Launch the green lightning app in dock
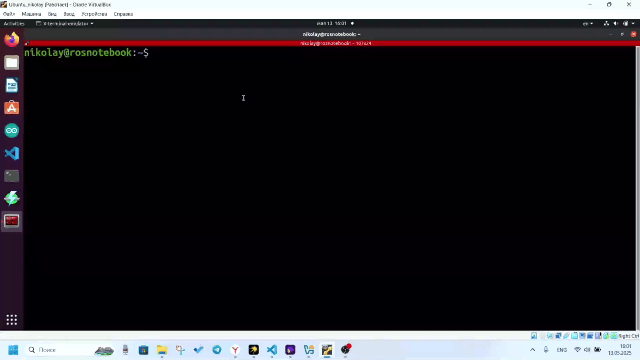The width and height of the screenshot is (640, 360). pos(11,198)
